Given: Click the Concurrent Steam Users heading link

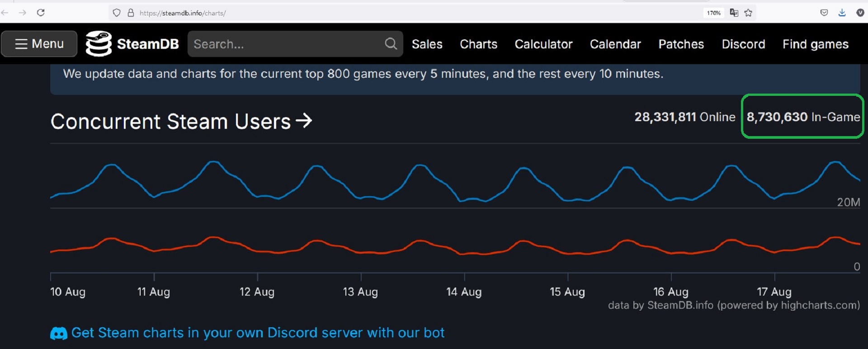Looking at the screenshot, I should click(x=181, y=121).
